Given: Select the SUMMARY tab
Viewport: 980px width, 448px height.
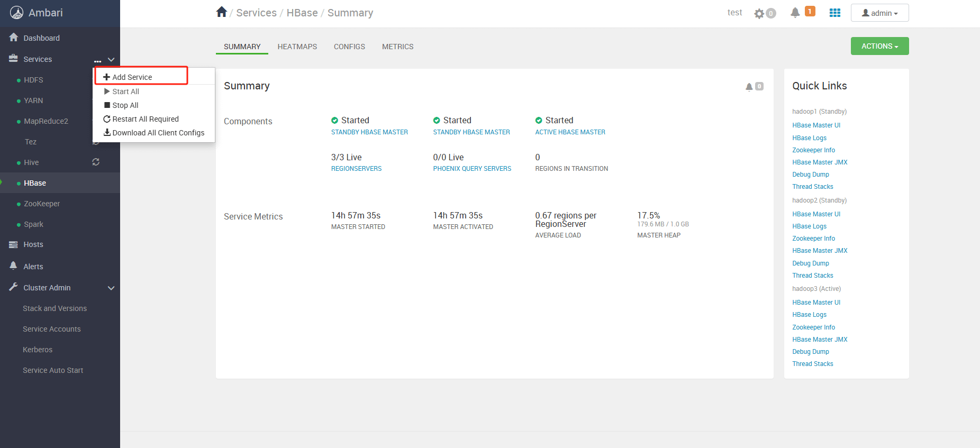Looking at the screenshot, I should 242,47.
